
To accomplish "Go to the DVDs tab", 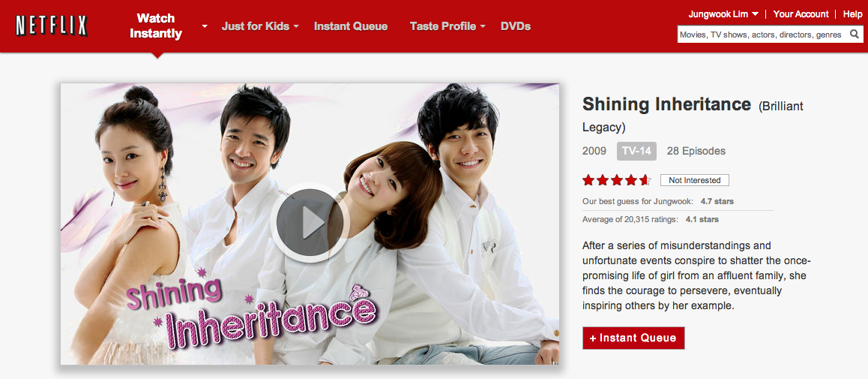I will coord(516,26).
